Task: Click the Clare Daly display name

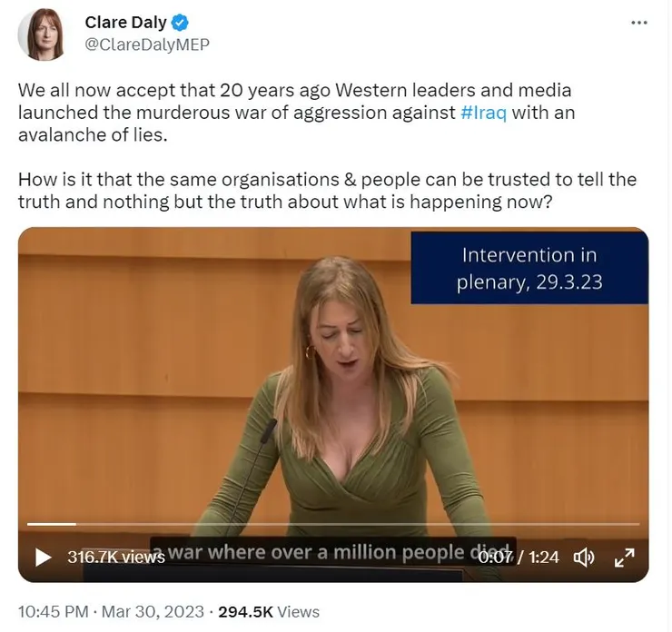Action: [125, 23]
